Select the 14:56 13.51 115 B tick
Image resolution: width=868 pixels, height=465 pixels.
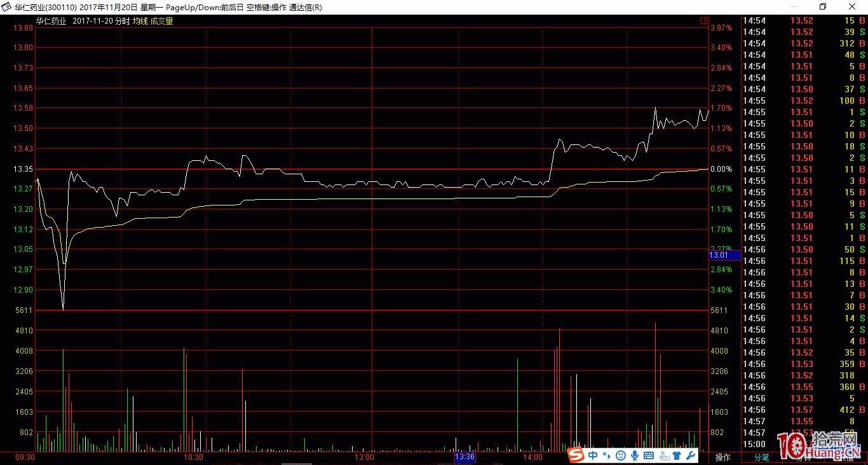click(x=804, y=261)
